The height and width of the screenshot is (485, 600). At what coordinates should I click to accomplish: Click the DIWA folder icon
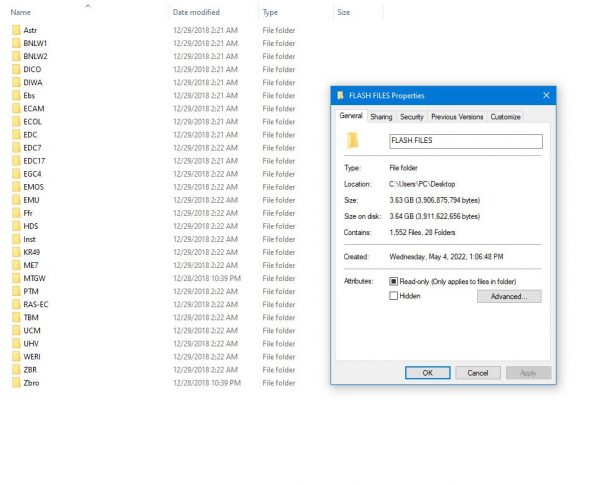pos(16,82)
